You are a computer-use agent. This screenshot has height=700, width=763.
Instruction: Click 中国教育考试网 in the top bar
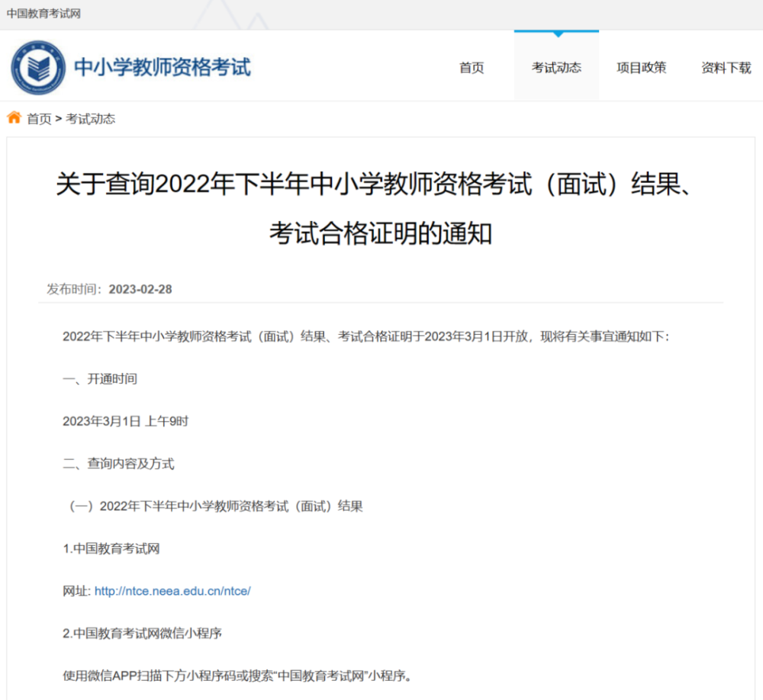pyautogui.click(x=43, y=14)
